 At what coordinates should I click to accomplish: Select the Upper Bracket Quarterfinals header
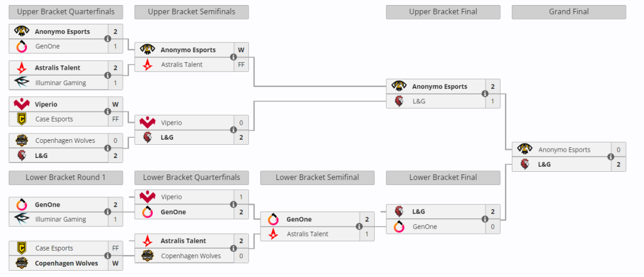click(66, 12)
